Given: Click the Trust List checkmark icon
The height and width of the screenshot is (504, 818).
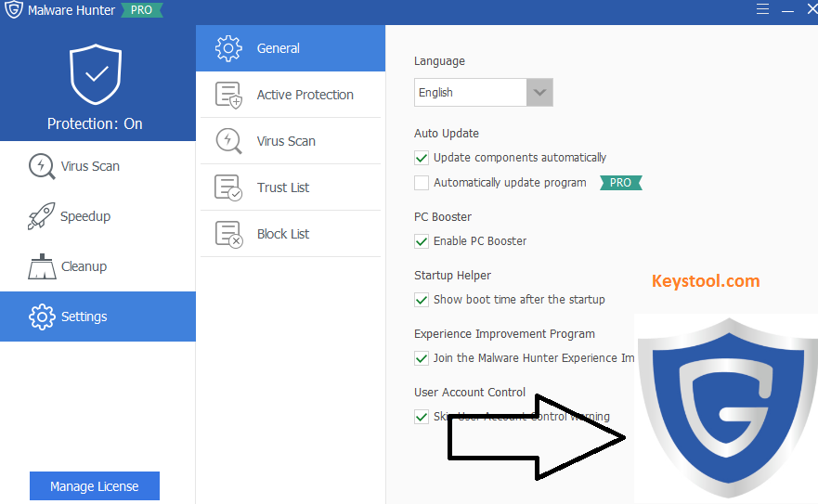Looking at the screenshot, I should point(228,187).
